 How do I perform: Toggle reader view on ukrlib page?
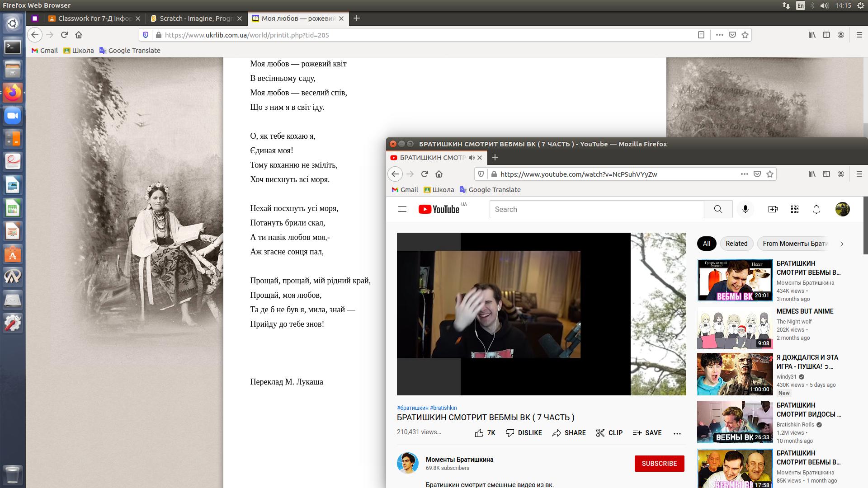click(x=701, y=35)
